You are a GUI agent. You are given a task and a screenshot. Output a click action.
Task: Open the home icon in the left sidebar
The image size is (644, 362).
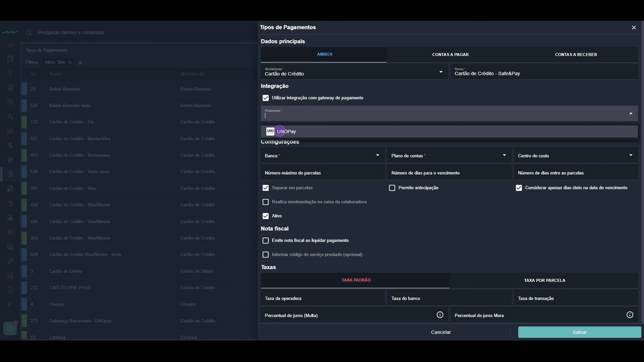10,44
